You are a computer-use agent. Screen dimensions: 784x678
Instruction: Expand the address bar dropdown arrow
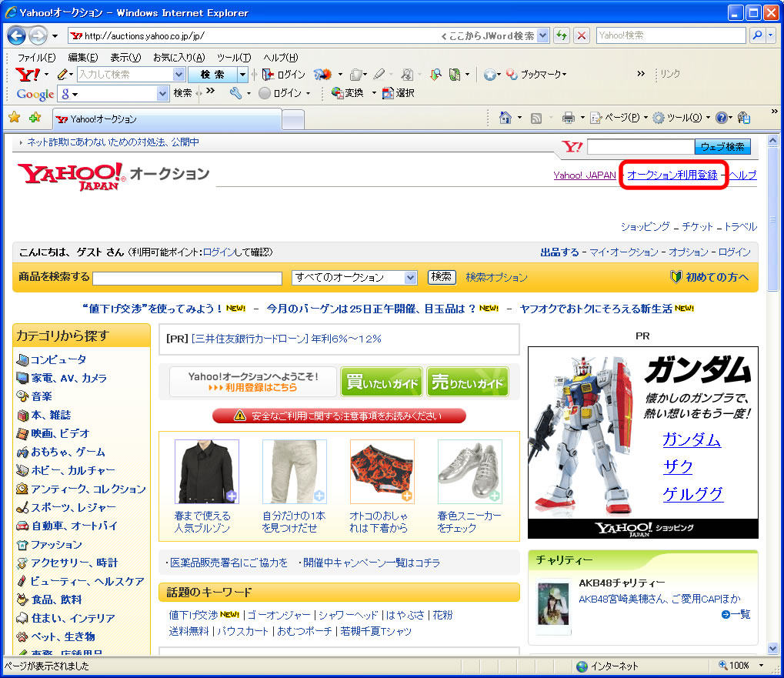543,35
